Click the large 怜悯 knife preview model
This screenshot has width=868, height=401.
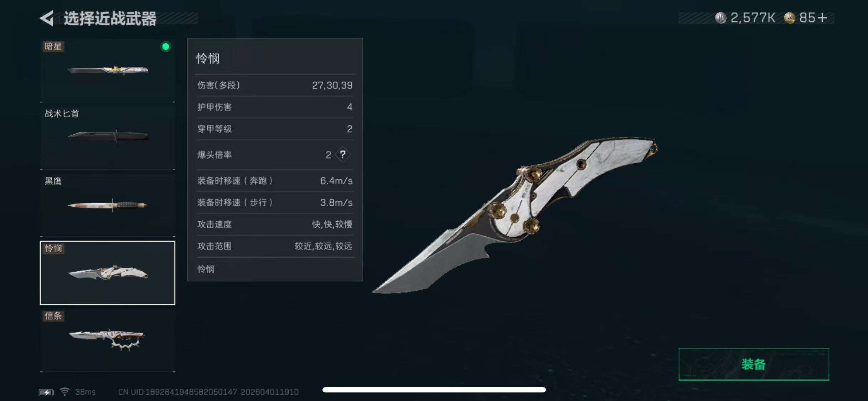515,215
